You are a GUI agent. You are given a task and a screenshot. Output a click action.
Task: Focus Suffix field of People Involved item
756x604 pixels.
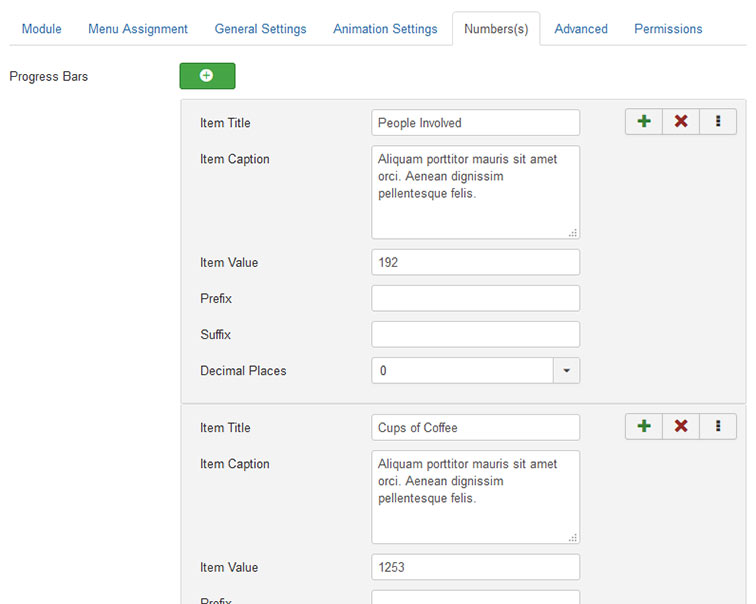pyautogui.click(x=475, y=335)
